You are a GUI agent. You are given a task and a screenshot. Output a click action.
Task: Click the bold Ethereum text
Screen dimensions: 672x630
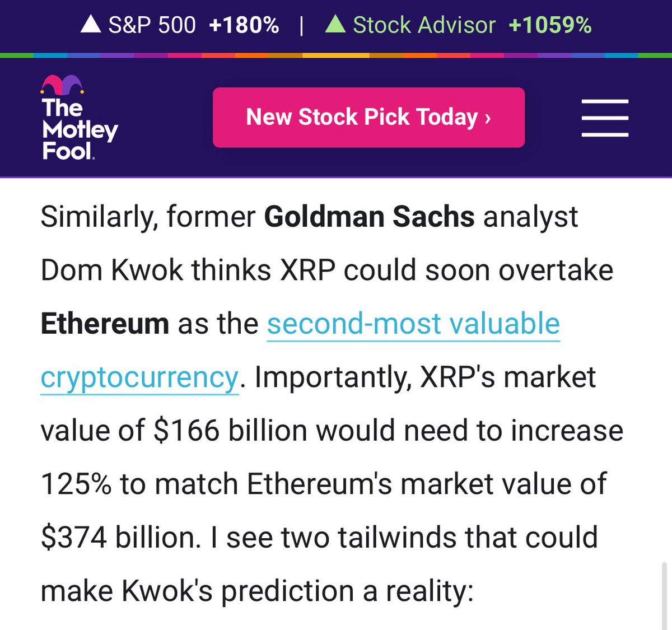click(x=105, y=324)
